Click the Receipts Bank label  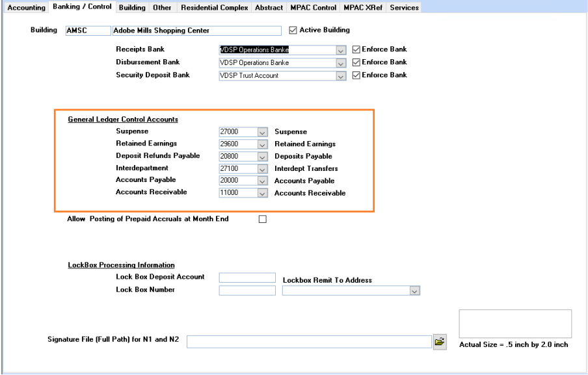coord(140,49)
